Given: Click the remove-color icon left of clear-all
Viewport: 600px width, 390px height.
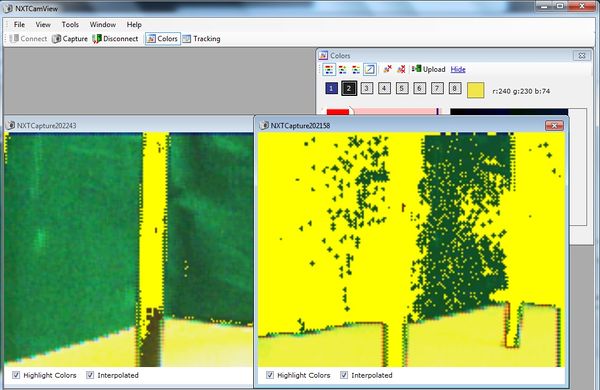Looking at the screenshot, I should click(x=387, y=69).
